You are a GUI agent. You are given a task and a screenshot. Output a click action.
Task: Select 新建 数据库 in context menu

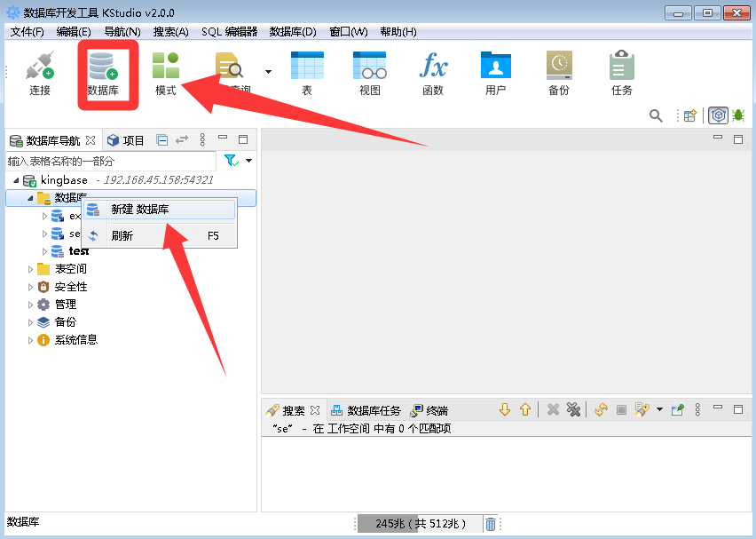(x=160, y=210)
